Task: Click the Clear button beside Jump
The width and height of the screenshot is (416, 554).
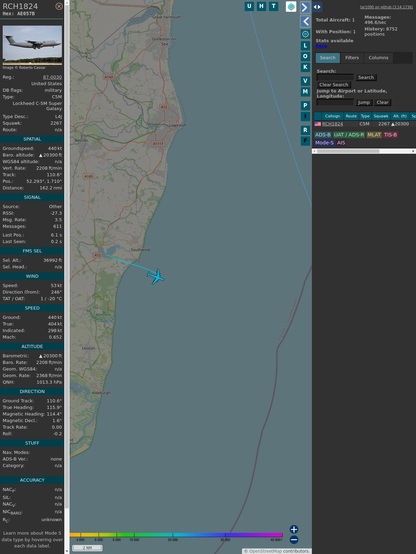Action: click(382, 102)
